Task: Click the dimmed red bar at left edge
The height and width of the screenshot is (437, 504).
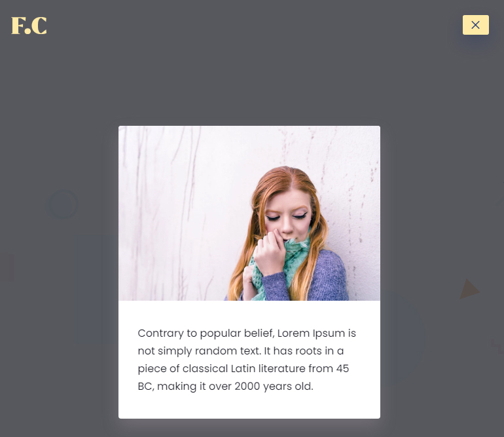Action: click(7, 268)
